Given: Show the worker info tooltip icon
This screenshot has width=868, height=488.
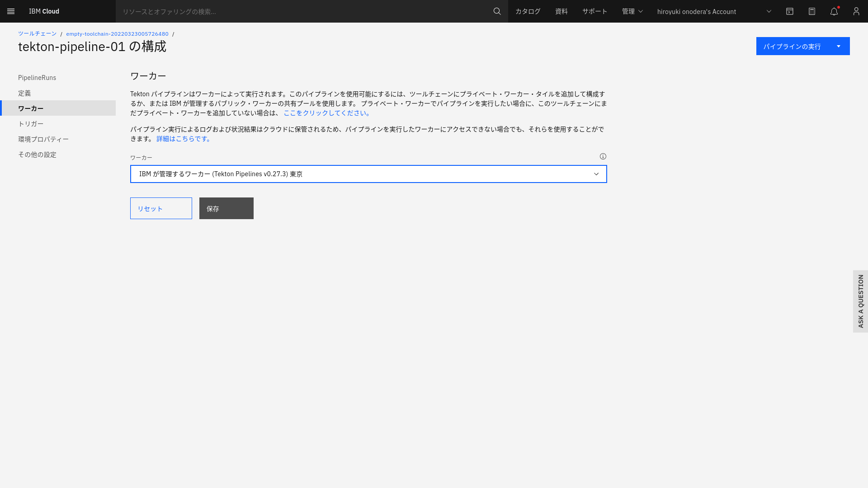Looking at the screenshot, I should pos(603,156).
